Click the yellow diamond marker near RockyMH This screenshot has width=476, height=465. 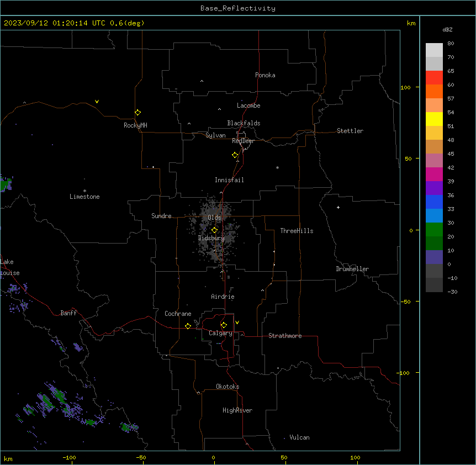[x=137, y=112]
